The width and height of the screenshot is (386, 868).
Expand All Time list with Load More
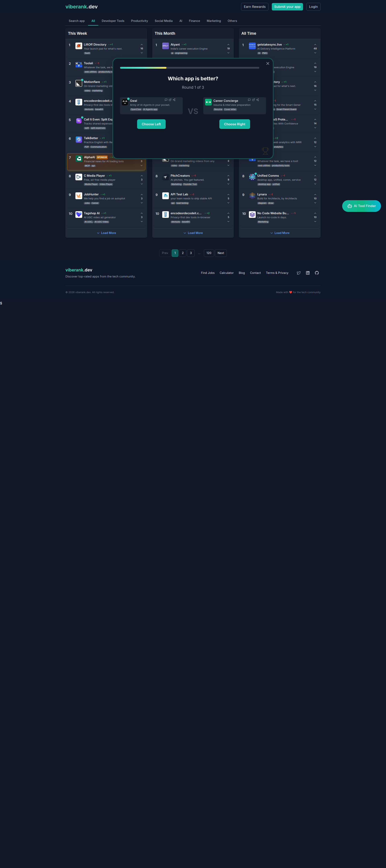click(280, 233)
